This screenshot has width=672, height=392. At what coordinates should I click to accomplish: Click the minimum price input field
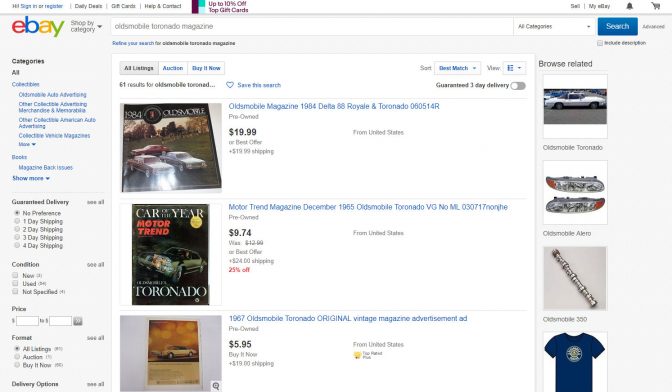tap(27, 321)
